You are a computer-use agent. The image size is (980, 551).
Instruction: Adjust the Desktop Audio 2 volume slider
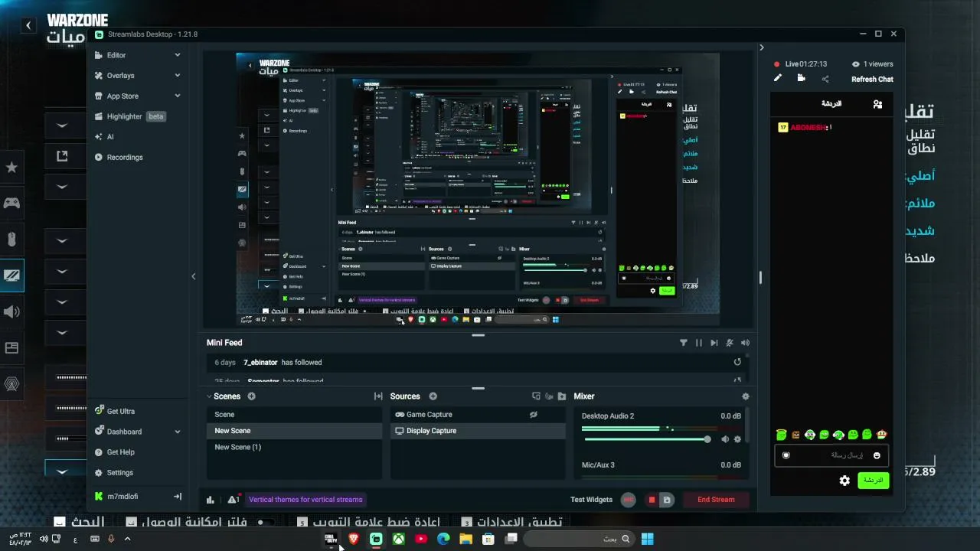(647, 439)
